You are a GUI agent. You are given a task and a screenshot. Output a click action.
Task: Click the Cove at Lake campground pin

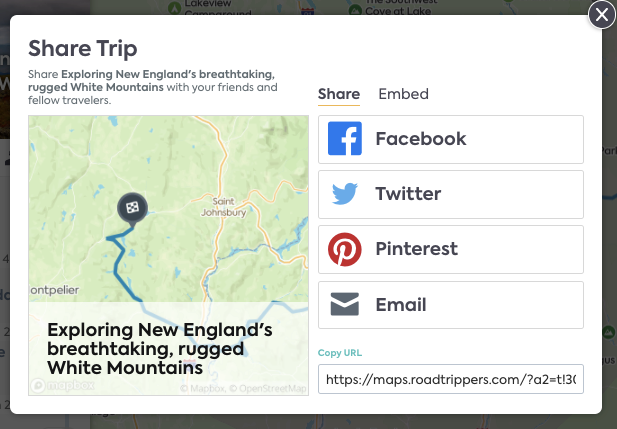click(x=355, y=9)
